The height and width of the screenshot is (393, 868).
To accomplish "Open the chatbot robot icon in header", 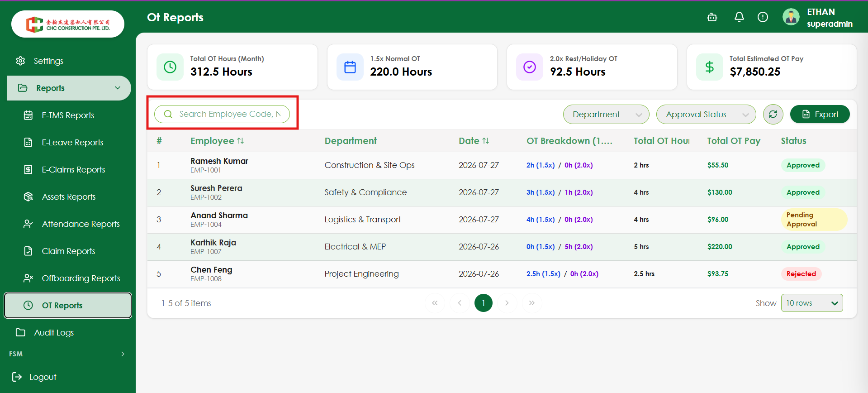I will [x=712, y=17].
